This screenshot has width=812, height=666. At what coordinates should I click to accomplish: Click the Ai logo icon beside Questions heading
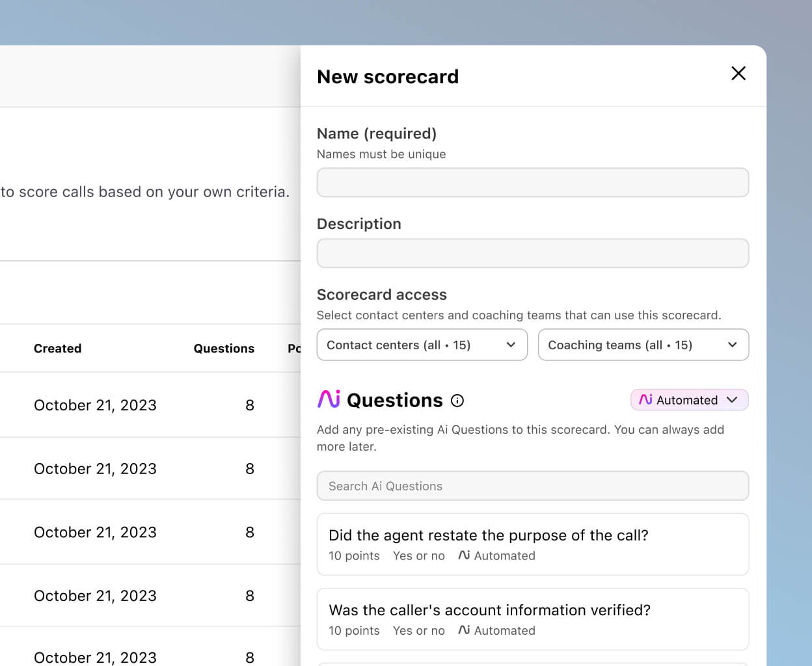pos(329,400)
